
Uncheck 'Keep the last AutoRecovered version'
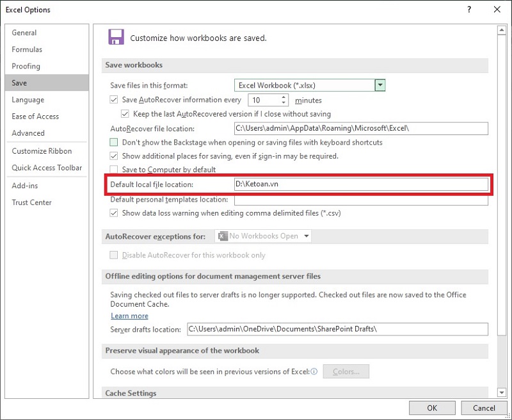click(x=124, y=113)
